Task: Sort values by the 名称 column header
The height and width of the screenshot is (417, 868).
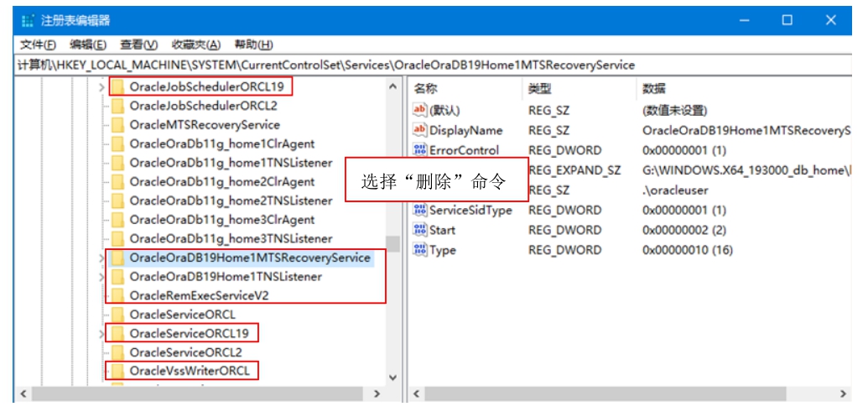Action: (426, 88)
